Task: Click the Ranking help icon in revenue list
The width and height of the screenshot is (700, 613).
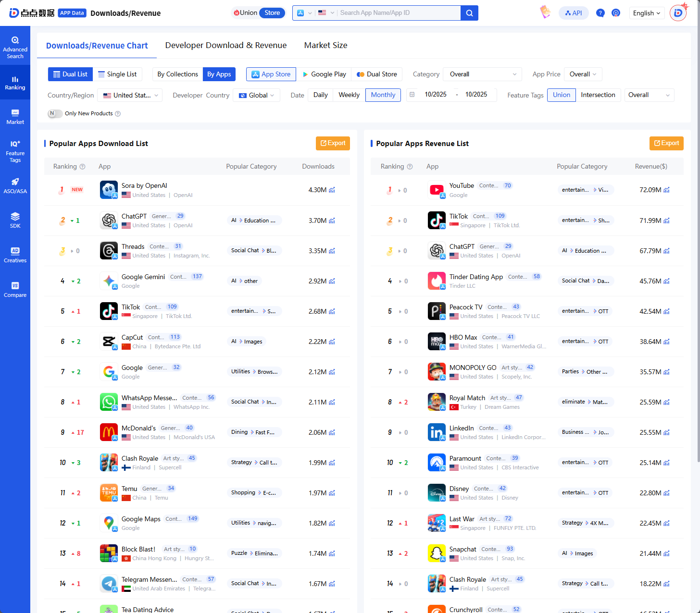Action: pos(410,167)
